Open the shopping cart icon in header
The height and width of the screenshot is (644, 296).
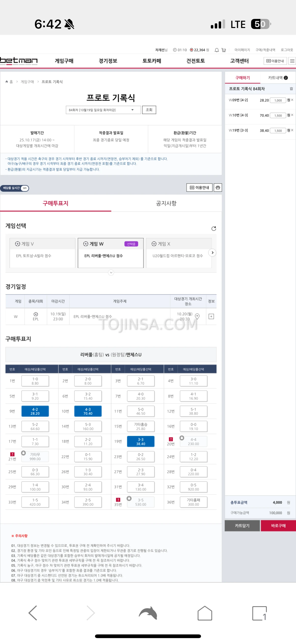pyautogui.click(x=224, y=50)
